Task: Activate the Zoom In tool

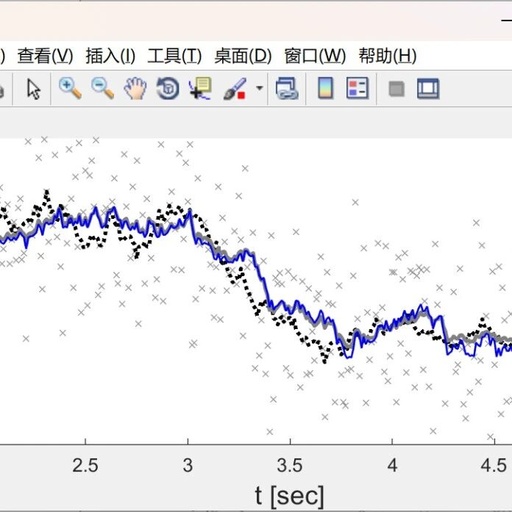Action: (70, 88)
